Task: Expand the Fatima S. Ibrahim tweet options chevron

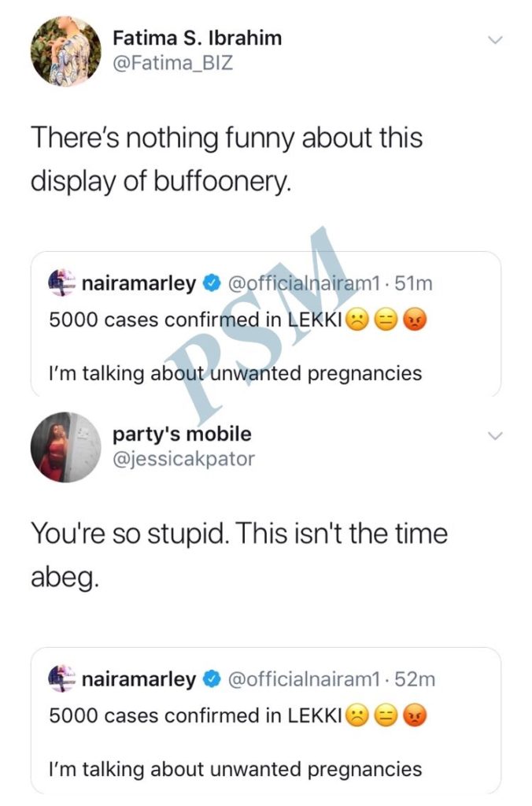Action: pos(495,39)
